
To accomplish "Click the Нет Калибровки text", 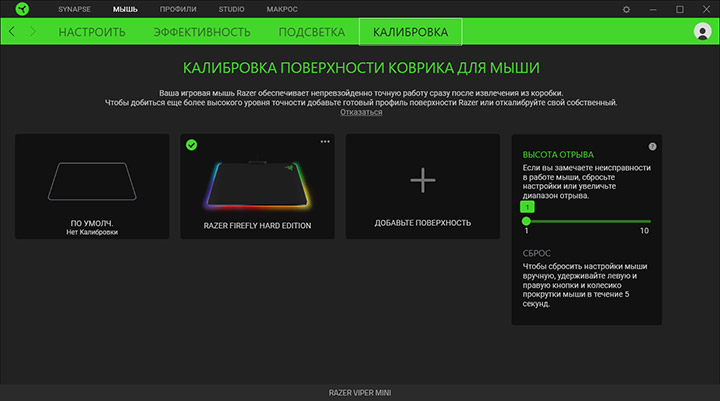I will coord(92,232).
